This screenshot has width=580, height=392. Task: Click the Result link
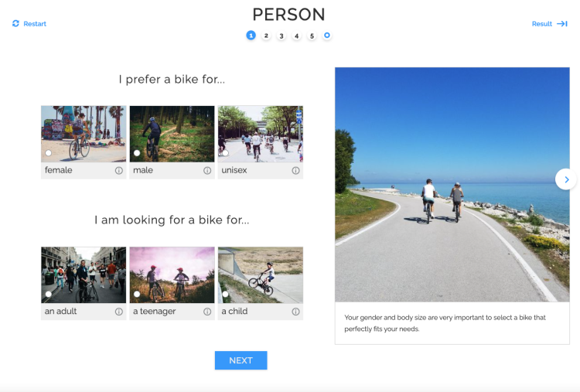click(x=541, y=24)
